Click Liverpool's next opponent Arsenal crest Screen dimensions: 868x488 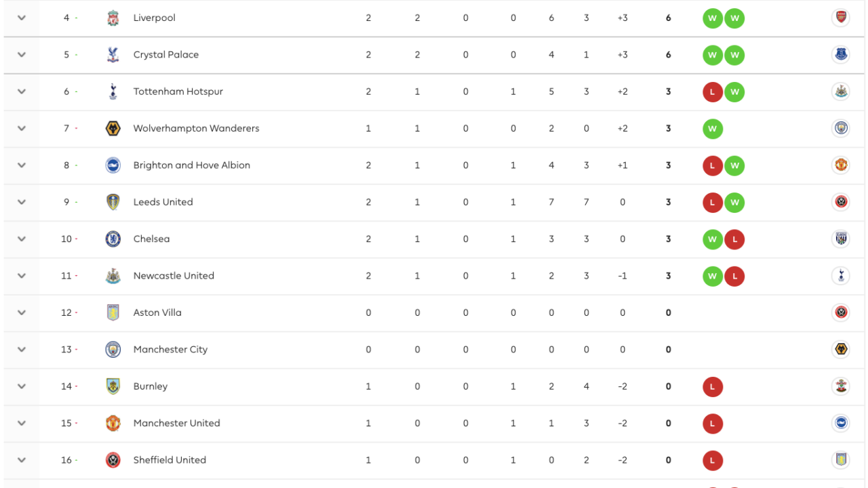pyautogui.click(x=840, y=18)
